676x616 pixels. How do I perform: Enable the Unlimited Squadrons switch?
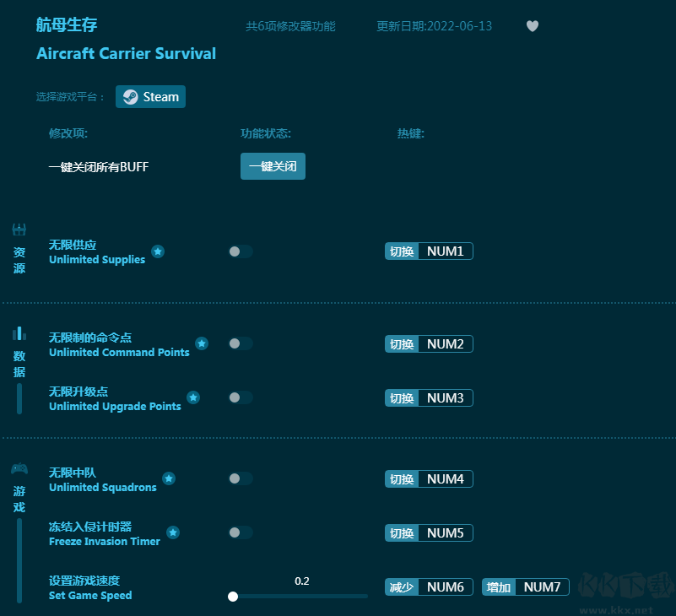tap(240, 478)
